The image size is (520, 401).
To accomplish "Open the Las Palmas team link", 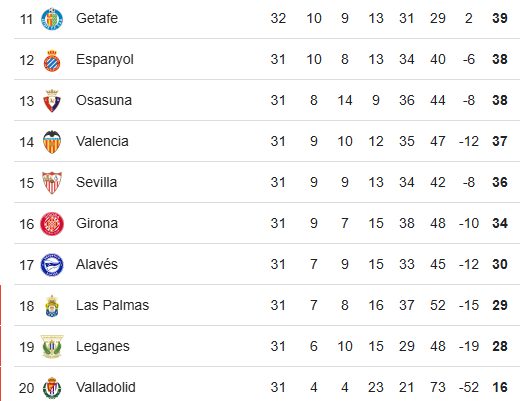I will [113, 305].
